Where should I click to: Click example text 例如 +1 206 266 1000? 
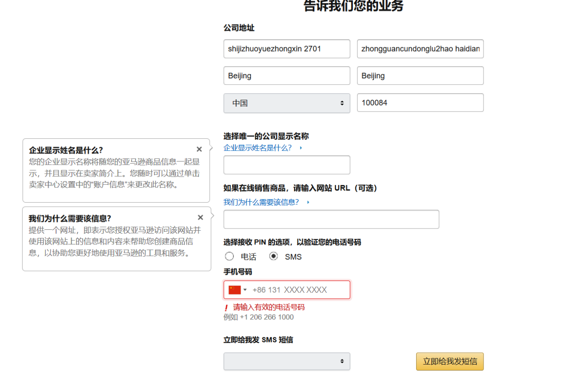click(x=258, y=317)
